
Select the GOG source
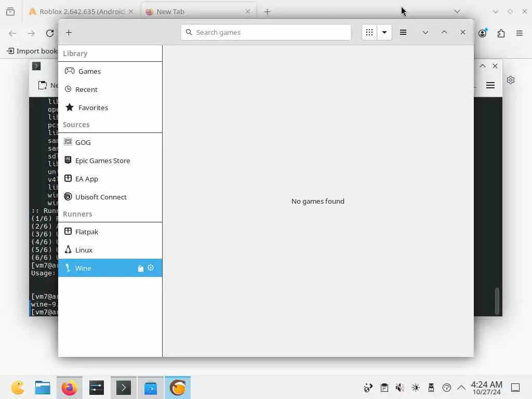coord(110,142)
